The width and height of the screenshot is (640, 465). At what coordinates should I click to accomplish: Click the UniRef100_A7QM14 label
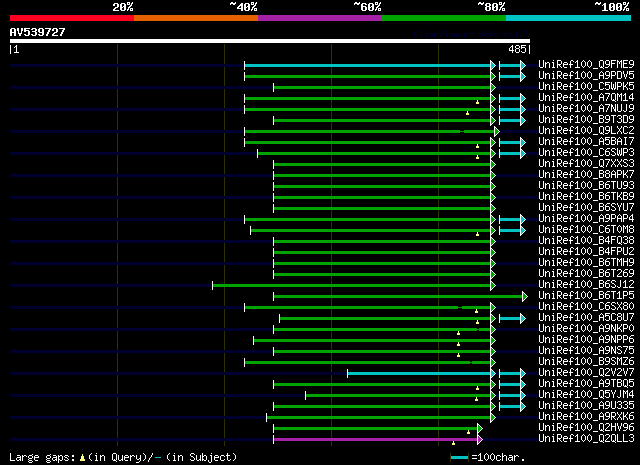click(x=586, y=98)
